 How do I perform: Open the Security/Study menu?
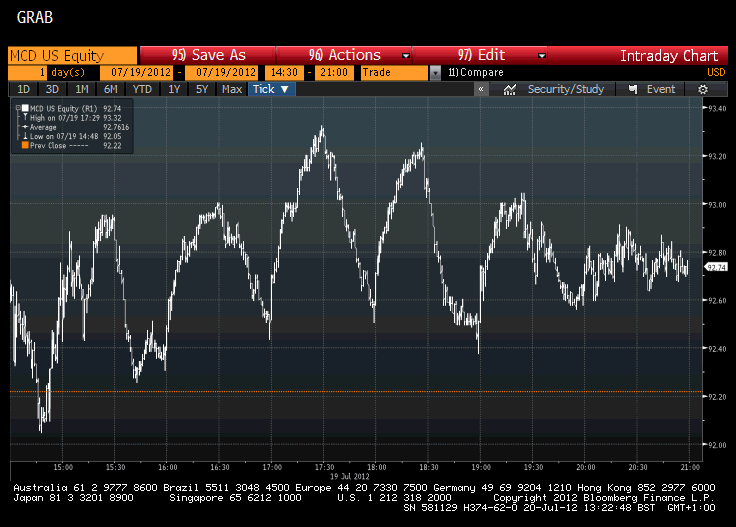(554, 89)
